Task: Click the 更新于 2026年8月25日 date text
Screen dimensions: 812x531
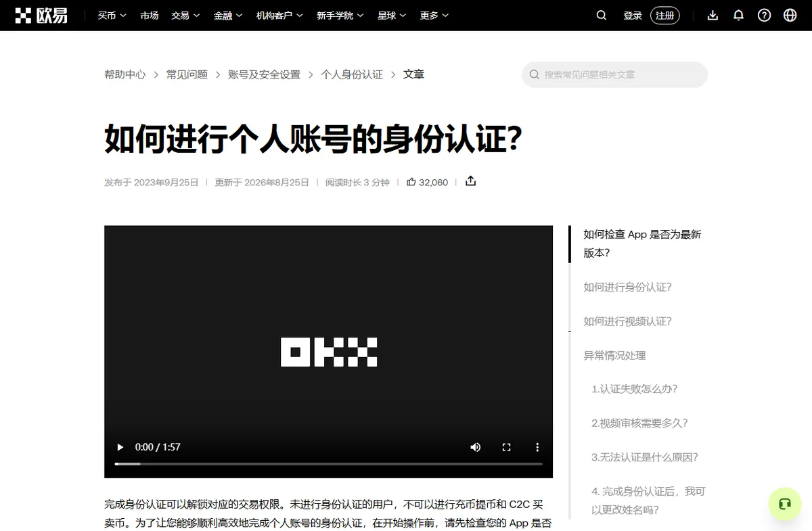Action: (262, 182)
